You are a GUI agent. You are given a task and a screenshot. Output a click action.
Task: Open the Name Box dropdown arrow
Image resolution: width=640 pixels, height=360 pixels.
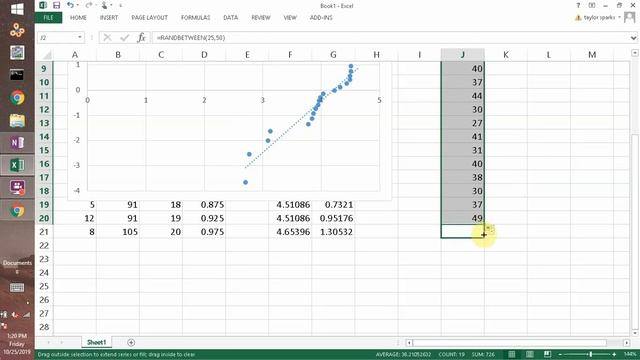click(80, 38)
